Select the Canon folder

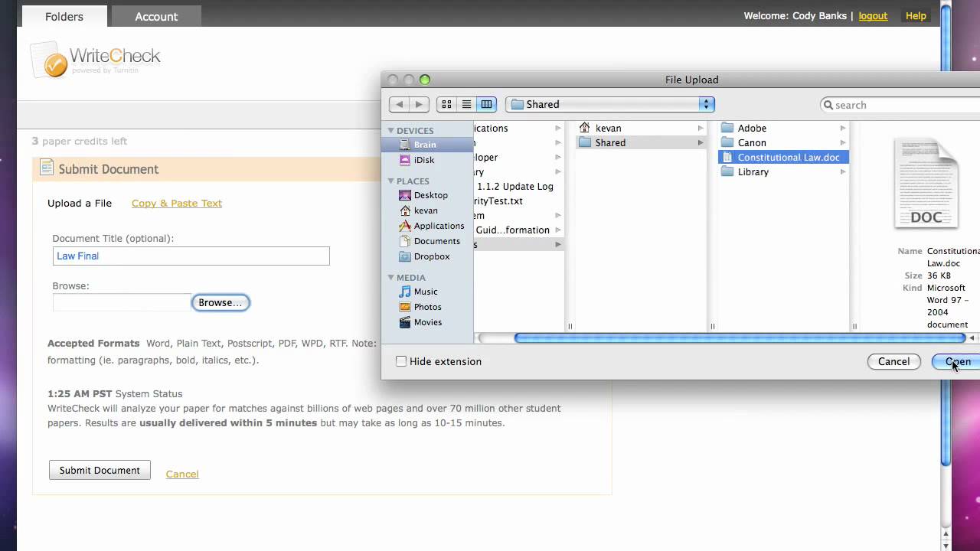point(783,142)
